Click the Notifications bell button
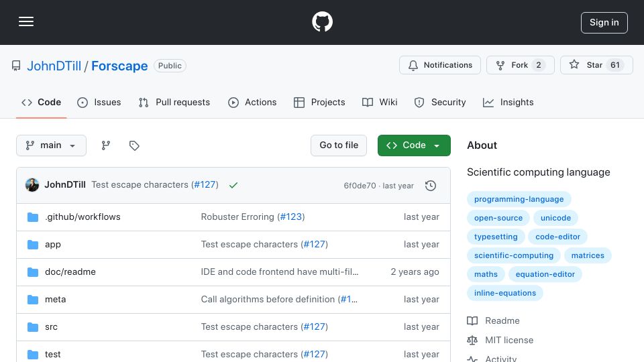The height and width of the screenshot is (362, 644). click(440, 65)
